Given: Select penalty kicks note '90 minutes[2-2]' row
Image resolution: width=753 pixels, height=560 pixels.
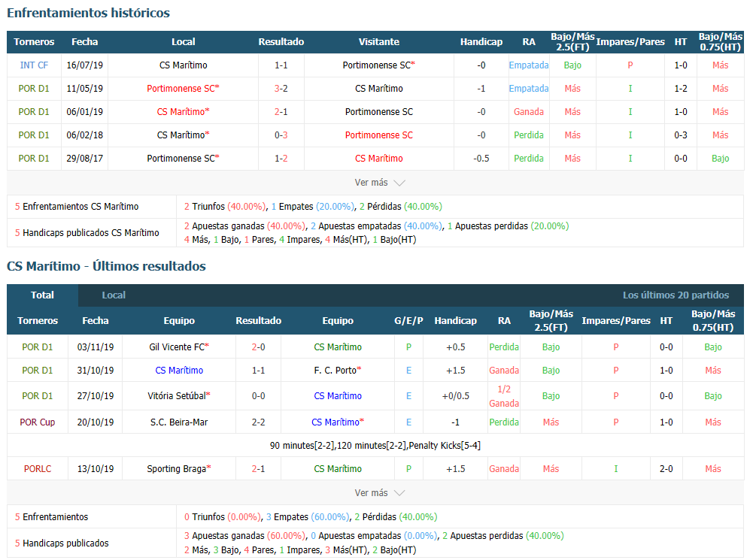Looking at the screenshot, I should [x=375, y=445].
